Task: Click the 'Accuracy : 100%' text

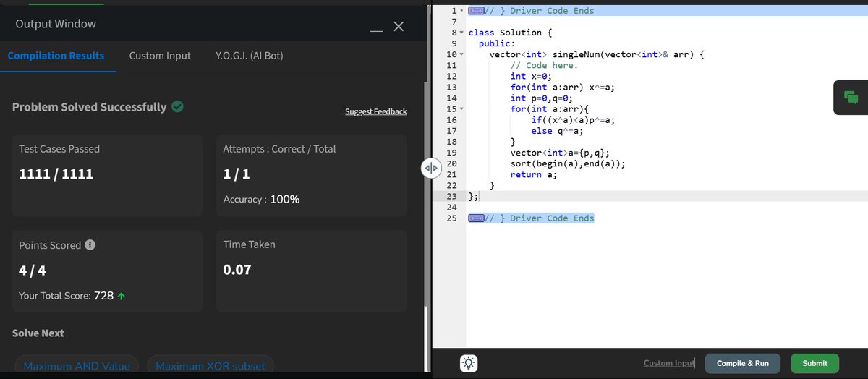Action: [261, 199]
